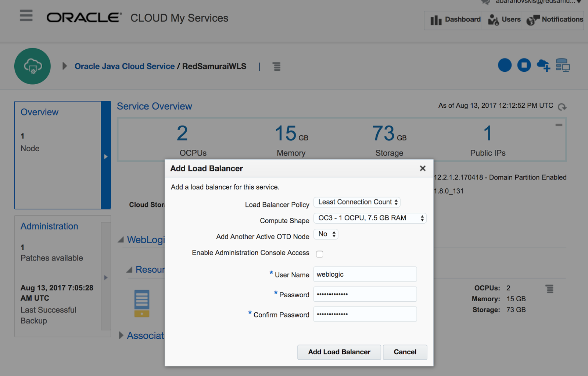Click the Confirm Password field
This screenshot has width=588, height=376.
[x=365, y=314]
